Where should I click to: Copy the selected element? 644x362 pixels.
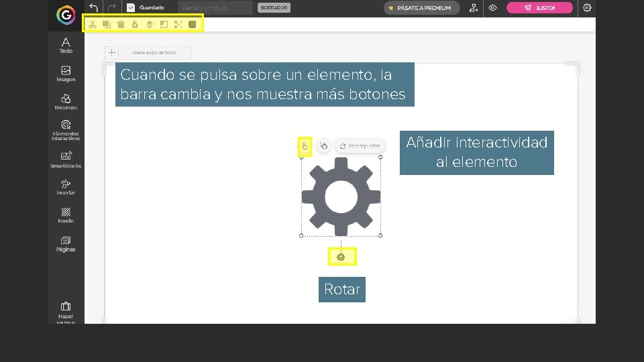coord(107,25)
